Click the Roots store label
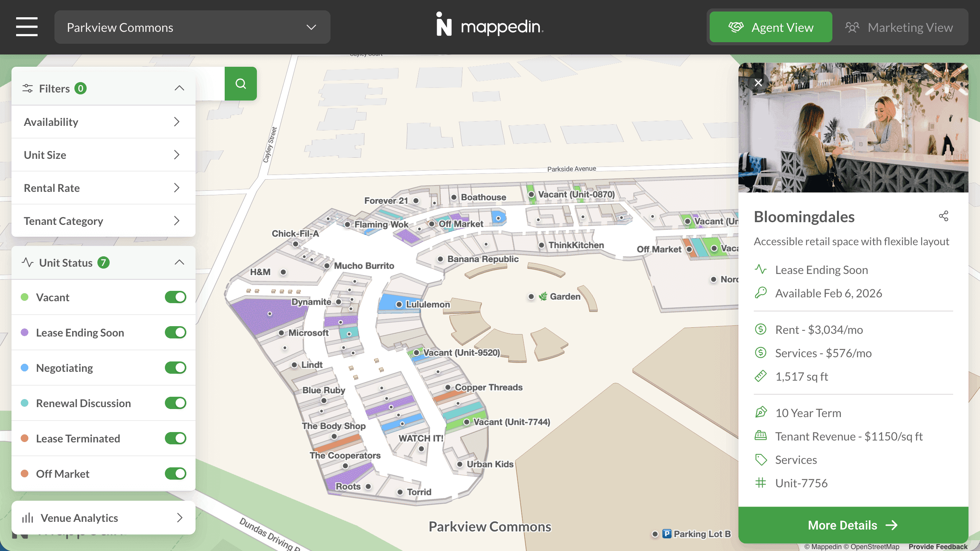 348,487
